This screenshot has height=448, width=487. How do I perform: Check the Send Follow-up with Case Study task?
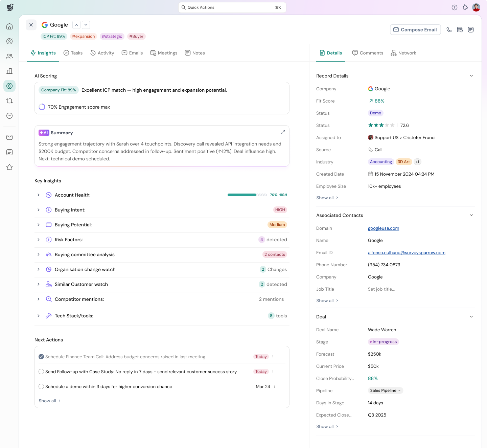[41, 372]
